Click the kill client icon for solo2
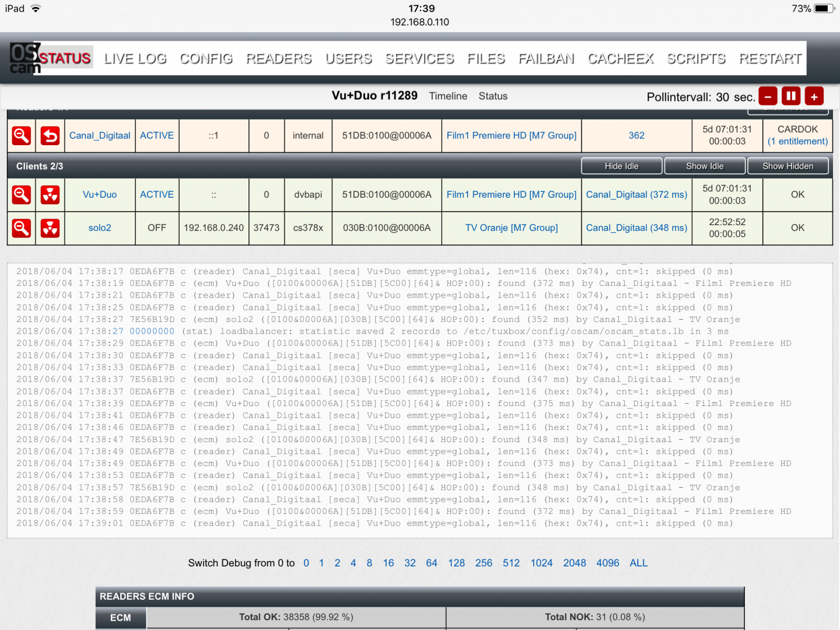 click(x=50, y=228)
